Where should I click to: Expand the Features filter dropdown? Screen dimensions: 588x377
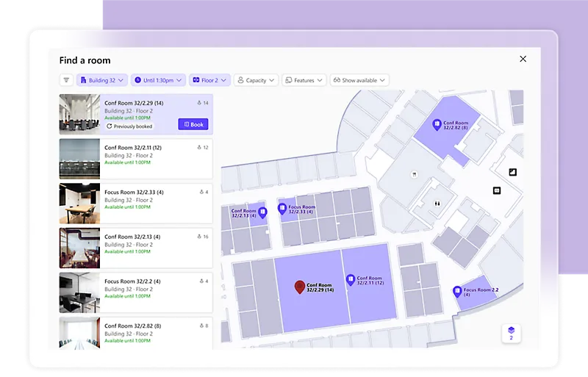click(x=304, y=80)
